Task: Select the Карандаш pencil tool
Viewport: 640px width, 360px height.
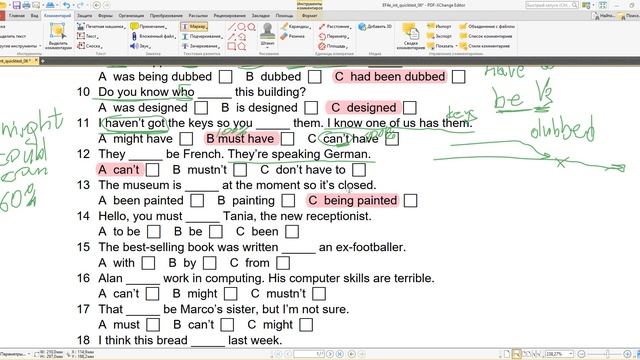Action: pyautogui.click(x=295, y=27)
